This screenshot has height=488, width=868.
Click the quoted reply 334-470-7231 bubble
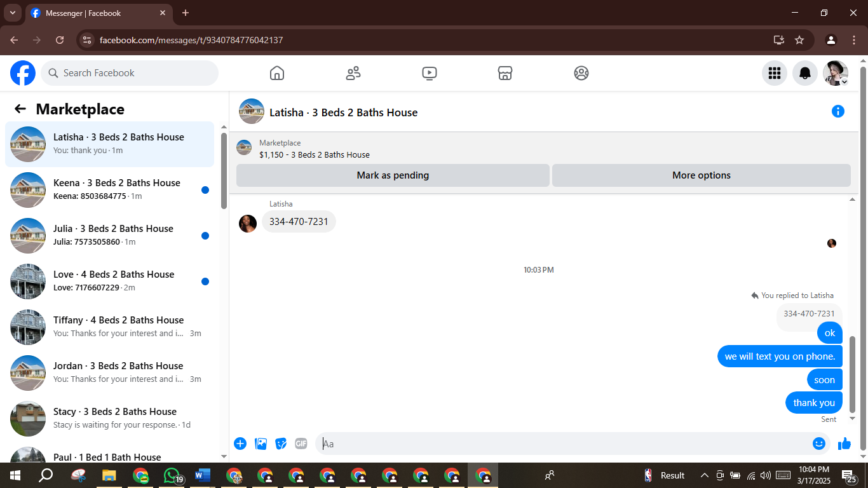(809, 314)
